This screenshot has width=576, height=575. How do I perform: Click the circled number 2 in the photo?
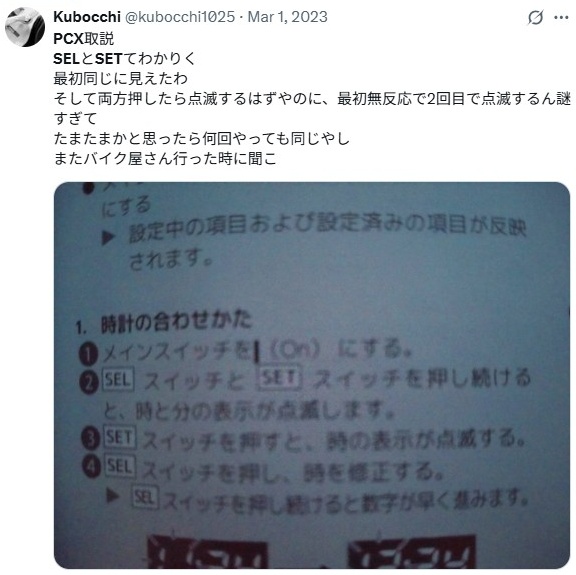point(89,382)
